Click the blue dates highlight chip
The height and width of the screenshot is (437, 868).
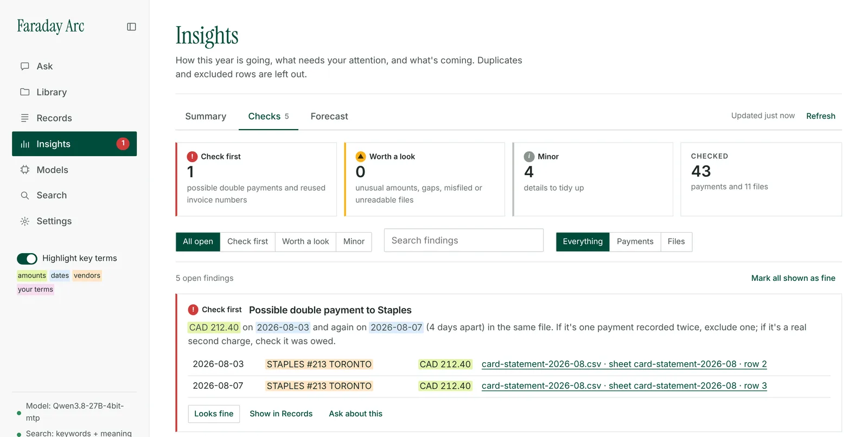[x=60, y=275]
